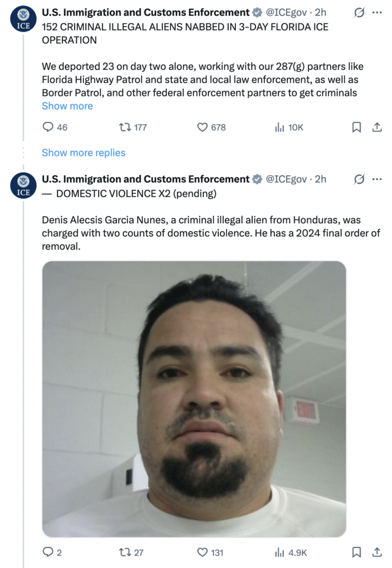Image resolution: width=392 pixels, height=568 pixels.
Task: Open ICE avatar on second tweet
Action: [23, 185]
